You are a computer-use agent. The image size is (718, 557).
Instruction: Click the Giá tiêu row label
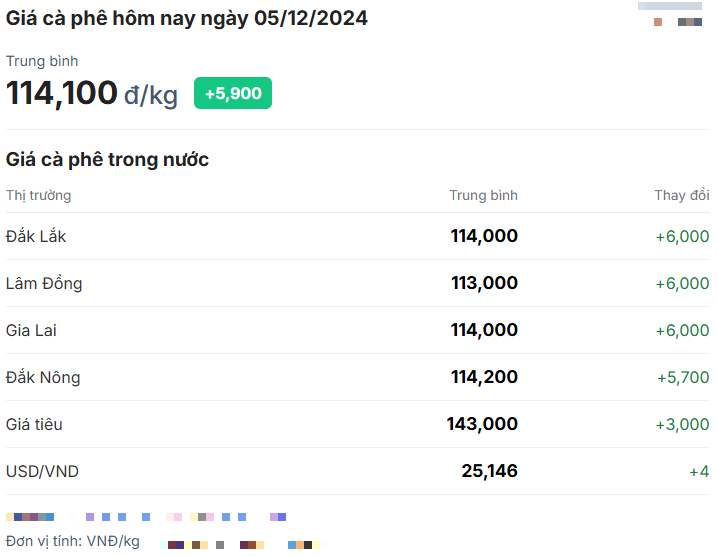click(34, 424)
